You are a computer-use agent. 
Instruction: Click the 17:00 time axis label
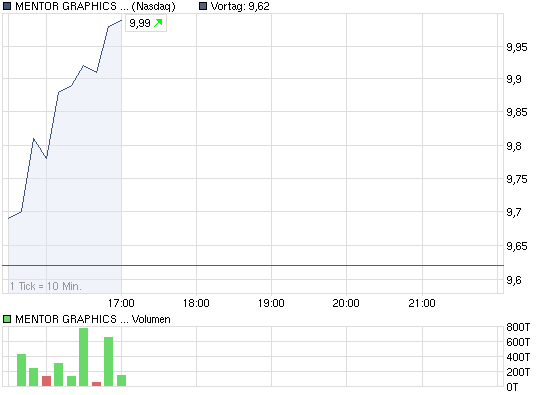tap(121, 303)
